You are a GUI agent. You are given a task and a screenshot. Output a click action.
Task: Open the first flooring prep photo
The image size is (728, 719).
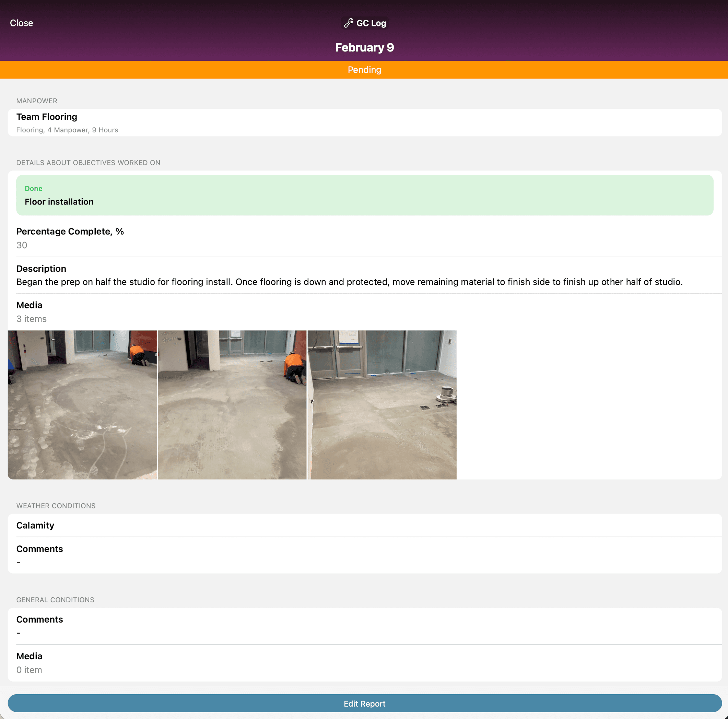(x=82, y=405)
